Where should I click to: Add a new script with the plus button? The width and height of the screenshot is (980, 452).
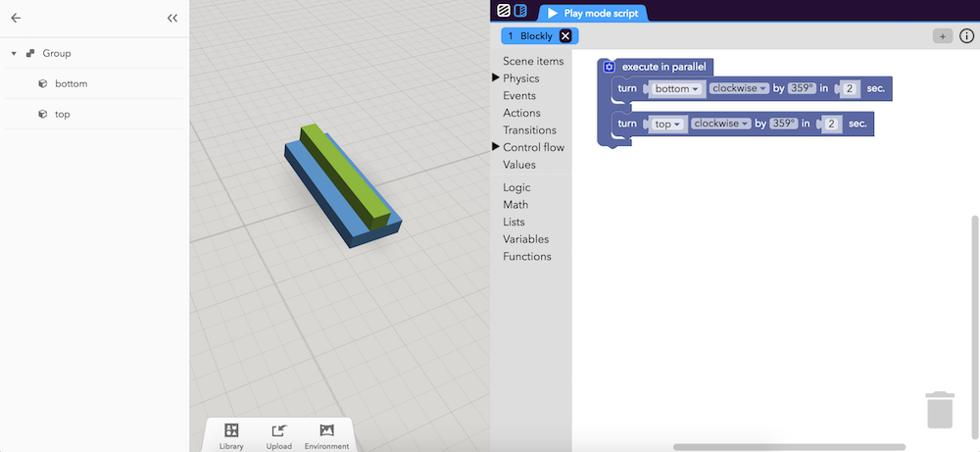point(943,36)
